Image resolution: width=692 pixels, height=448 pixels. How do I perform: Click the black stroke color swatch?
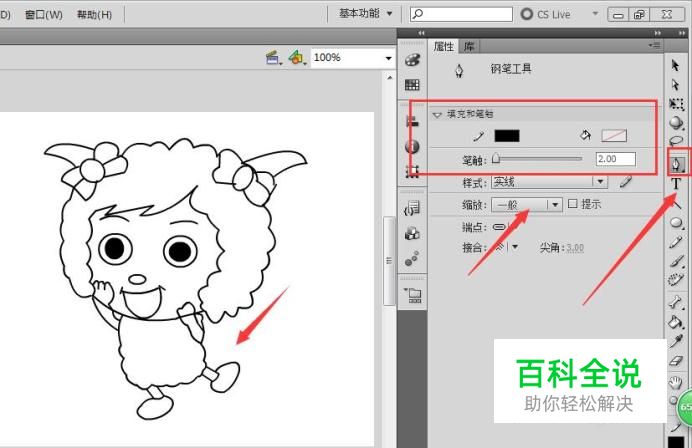pyautogui.click(x=507, y=136)
